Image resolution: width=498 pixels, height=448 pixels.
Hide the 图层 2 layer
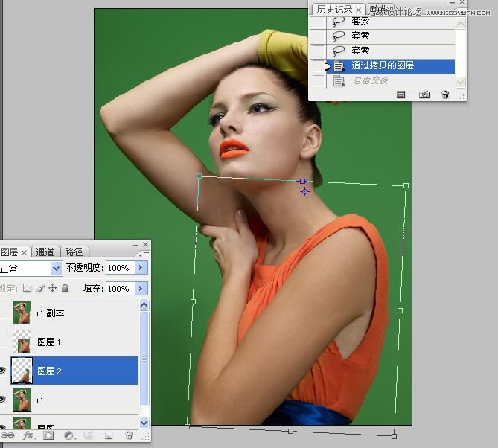point(2,370)
